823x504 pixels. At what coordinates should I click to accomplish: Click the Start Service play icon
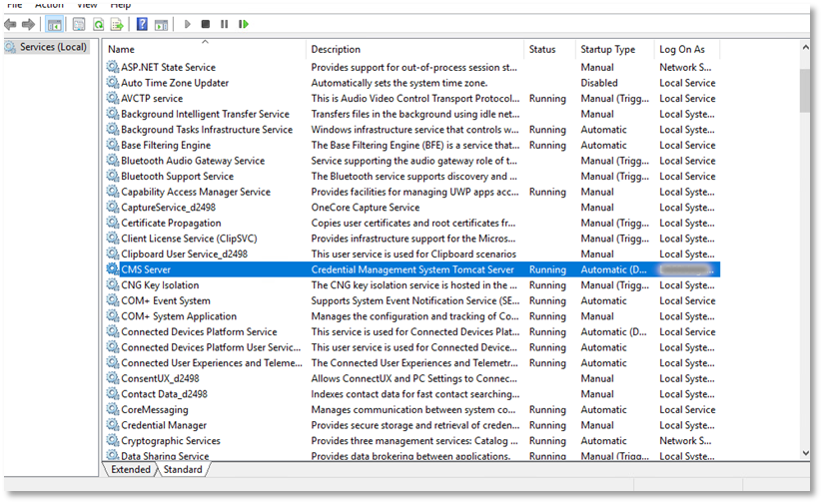(187, 24)
